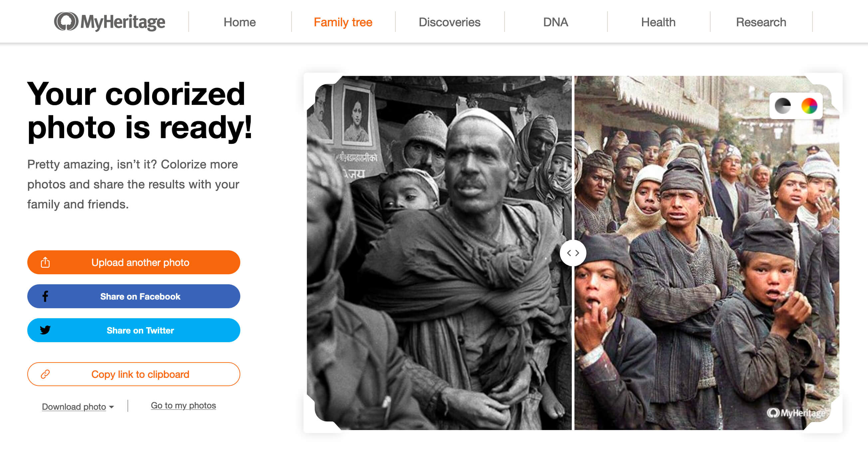Image resolution: width=868 pixels, height=476 pixels.
Task: Click the chain link icon
Action: pos(45,374)
